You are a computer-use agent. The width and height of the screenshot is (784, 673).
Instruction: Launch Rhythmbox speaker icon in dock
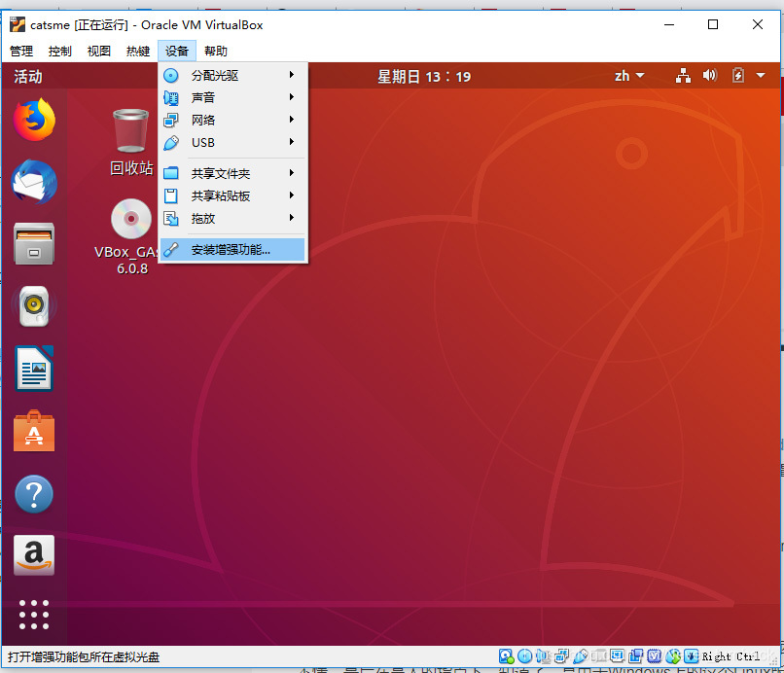34,306
